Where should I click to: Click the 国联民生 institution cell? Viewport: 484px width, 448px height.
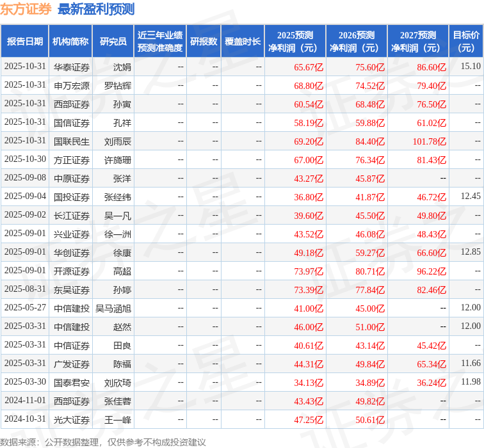tap(72, 141)
